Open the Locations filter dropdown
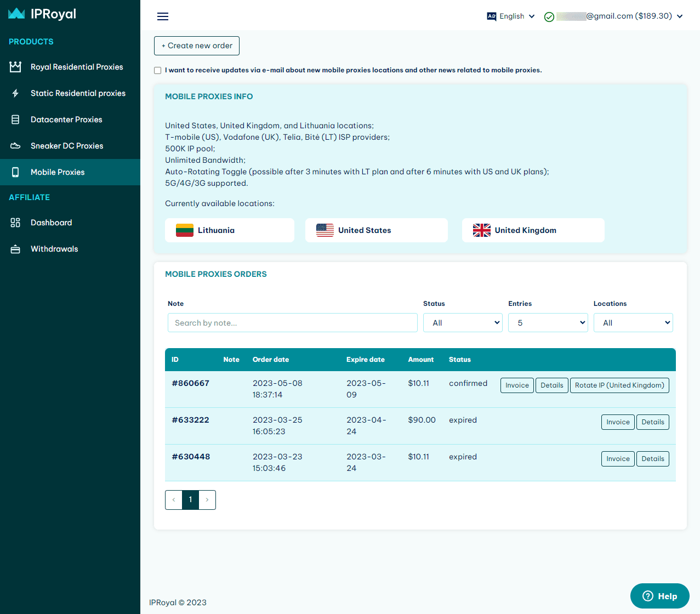Screen dimensions: 700x614 coord(633,323)
